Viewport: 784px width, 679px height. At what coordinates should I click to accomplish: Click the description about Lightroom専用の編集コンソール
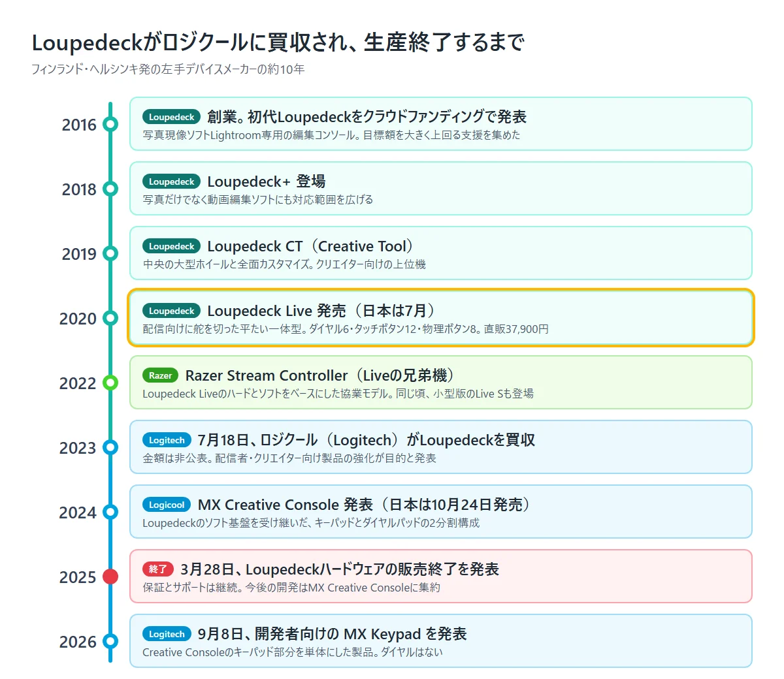[331, 135]
